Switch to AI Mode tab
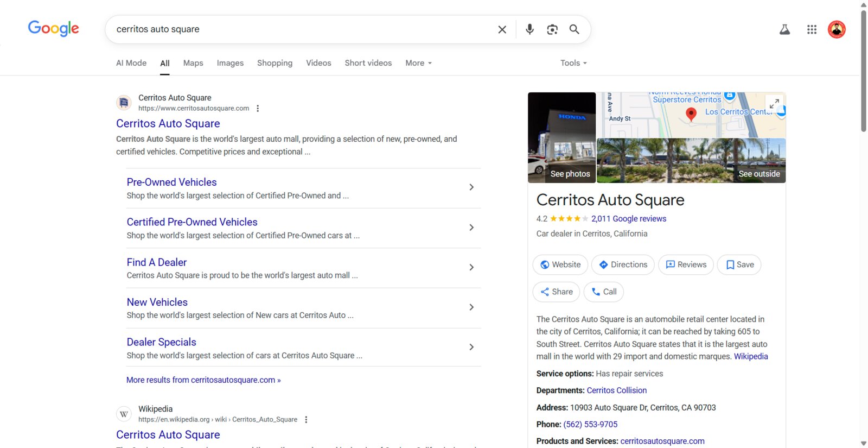 click(x=131, y=63)
